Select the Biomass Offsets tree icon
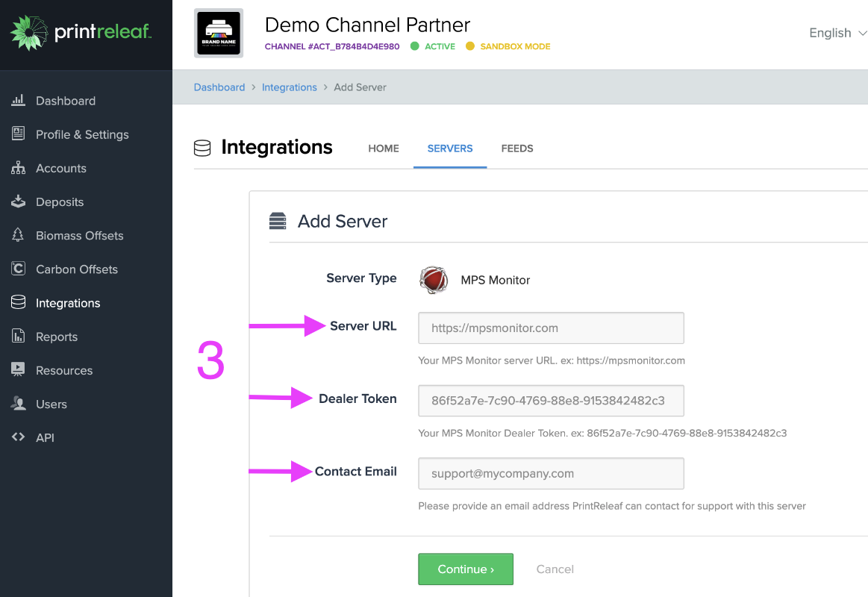Screen dimensions: 868x597 pos(19,235)
